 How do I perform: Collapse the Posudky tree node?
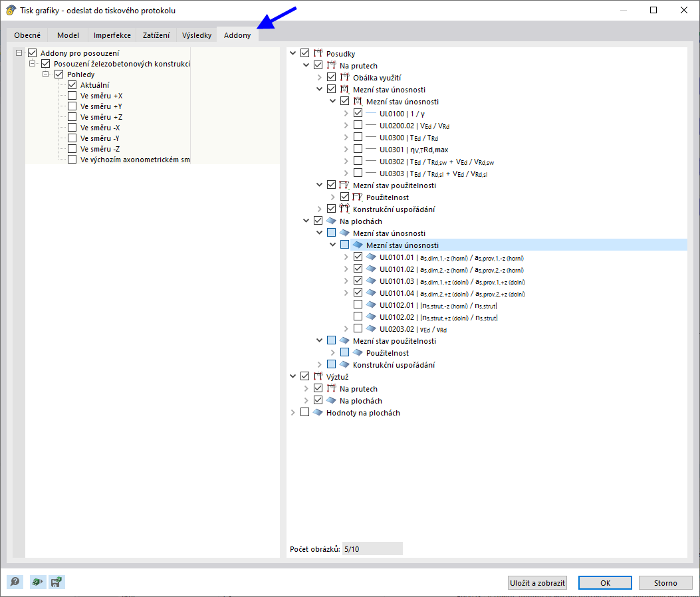coord(293,53)
